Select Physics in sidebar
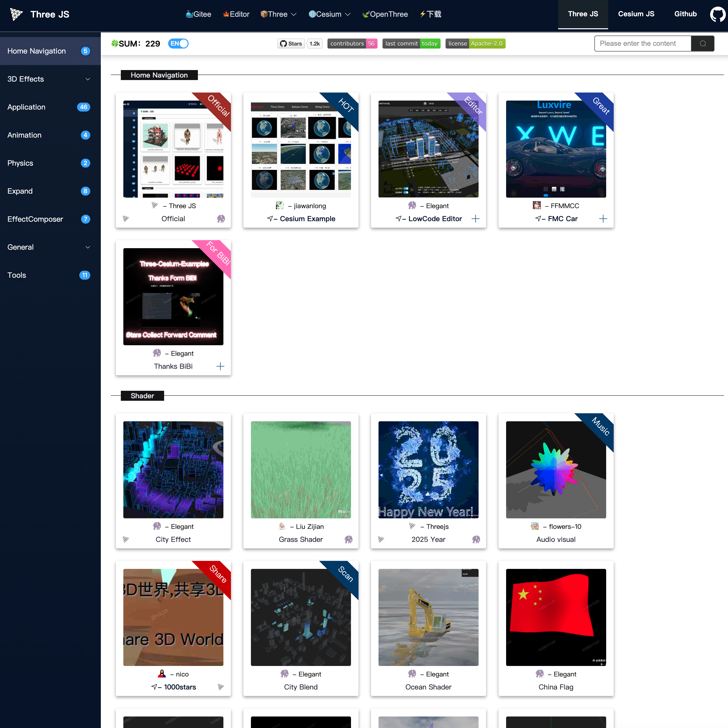 coord(50,163)
